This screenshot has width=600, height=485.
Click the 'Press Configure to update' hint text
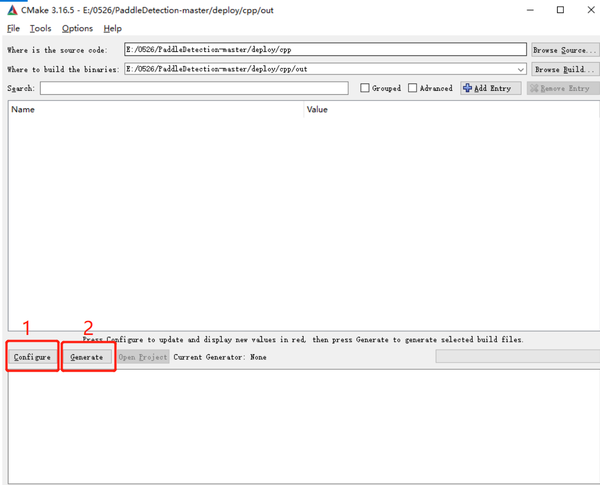pyautogui.click(x=303, y=340)
